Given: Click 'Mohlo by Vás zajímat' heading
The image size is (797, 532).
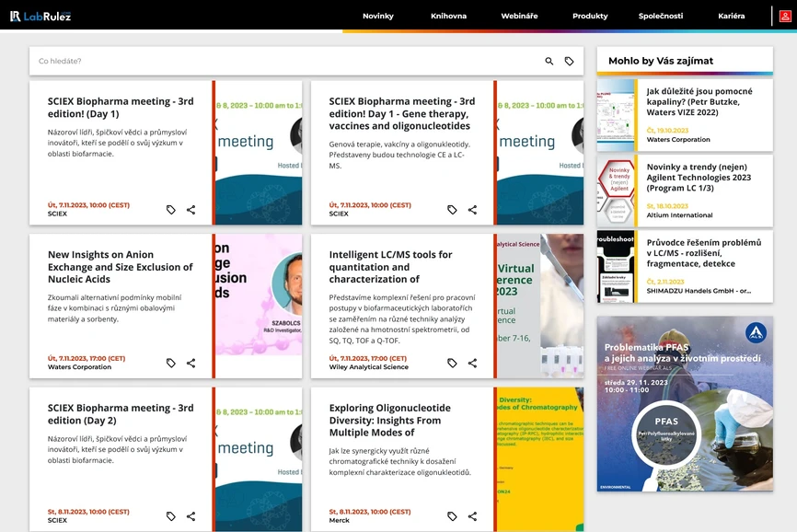Looking at the screenshot, I should click(660, 61).
